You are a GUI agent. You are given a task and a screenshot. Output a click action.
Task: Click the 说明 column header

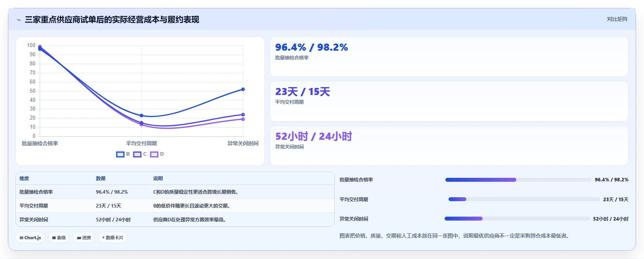(x=158, y=179)
